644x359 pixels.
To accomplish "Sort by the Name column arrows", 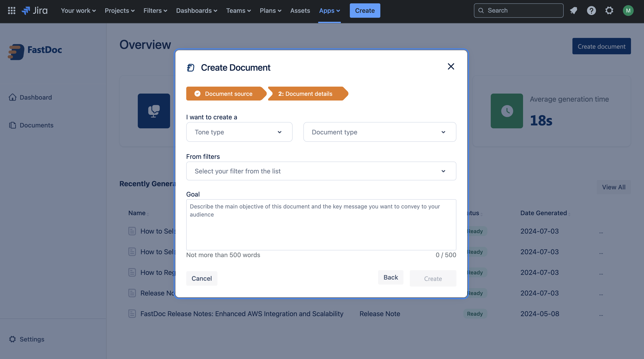I will [148, 214].
